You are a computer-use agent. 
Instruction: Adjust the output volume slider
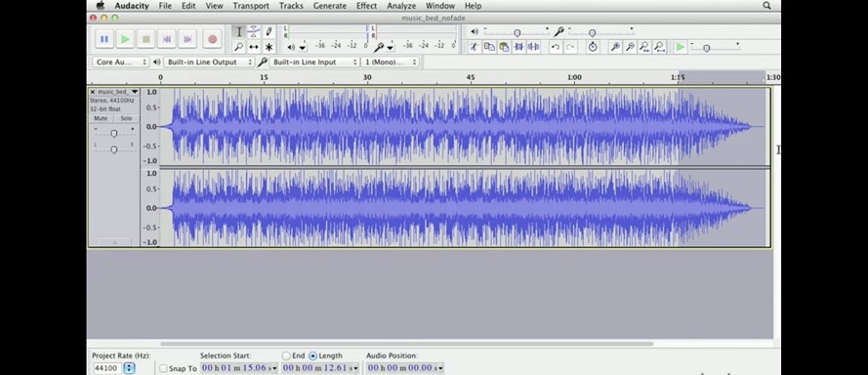(x=517, y=32)
